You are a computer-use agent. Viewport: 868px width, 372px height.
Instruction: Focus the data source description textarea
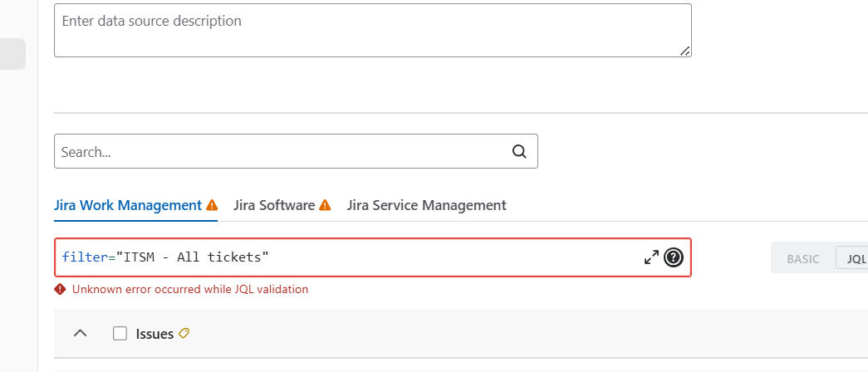pos(373,31)
